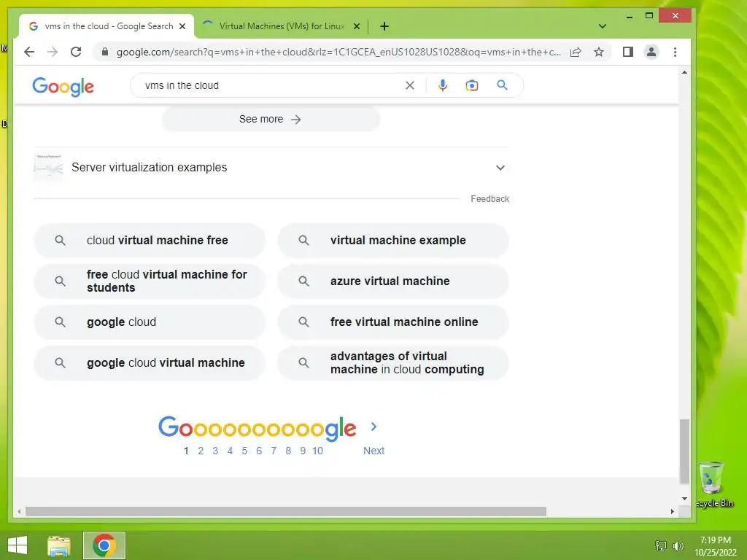Start voice search with the microphone icon

coord(443,85)
